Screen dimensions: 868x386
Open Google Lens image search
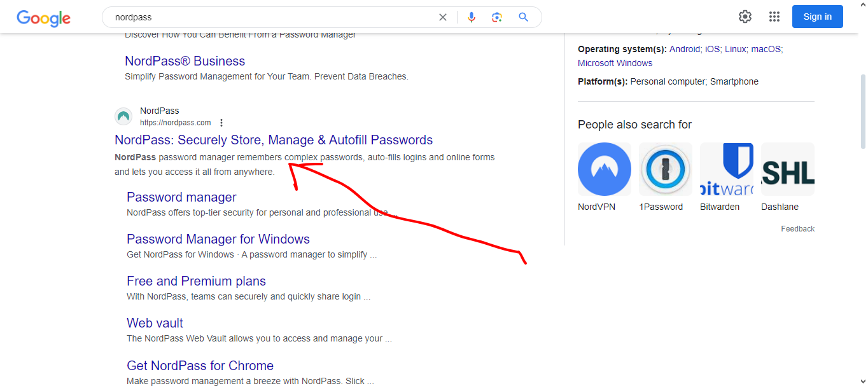497,17
